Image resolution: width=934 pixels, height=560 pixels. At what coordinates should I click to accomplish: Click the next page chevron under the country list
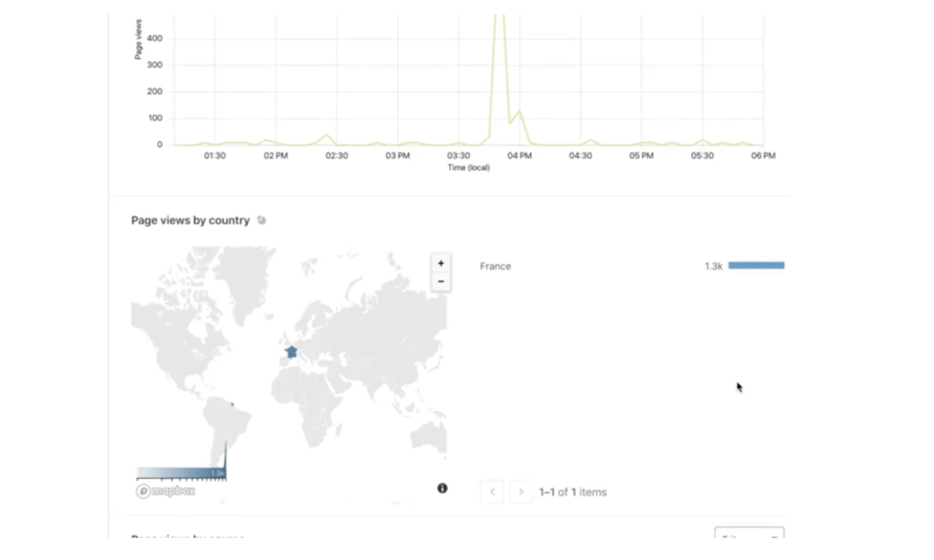pyautogui.click(x=520, y=491)
